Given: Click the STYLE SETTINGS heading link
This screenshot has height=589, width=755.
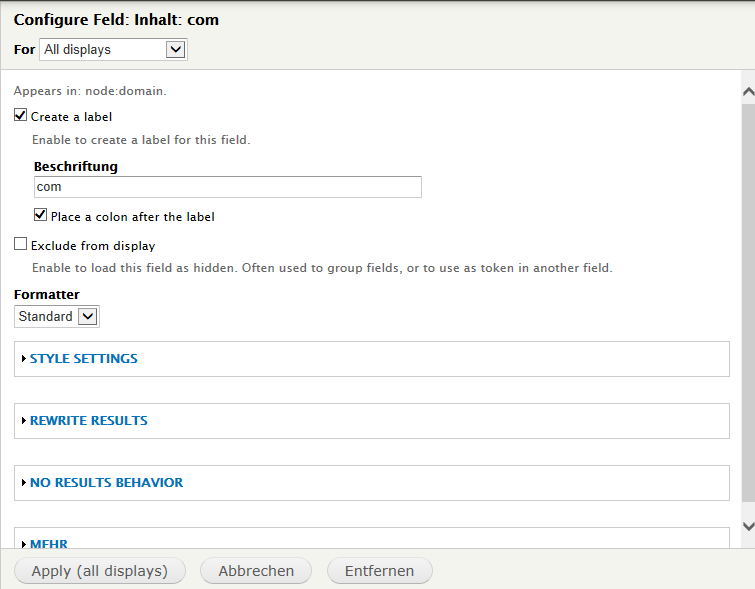Looking at the screenshot, I should pos(84,359).
